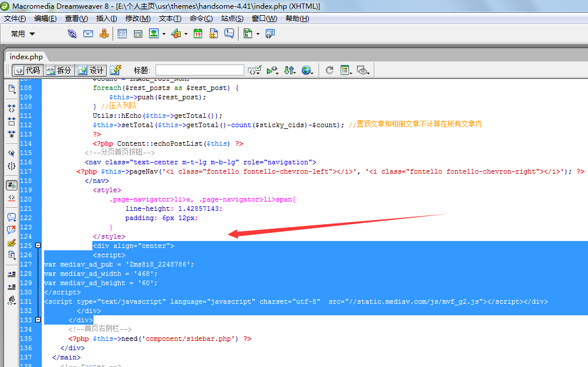This screenshot has width=588, height=367.
Task: Open the Tag Chooser
Action: (270, 34)
